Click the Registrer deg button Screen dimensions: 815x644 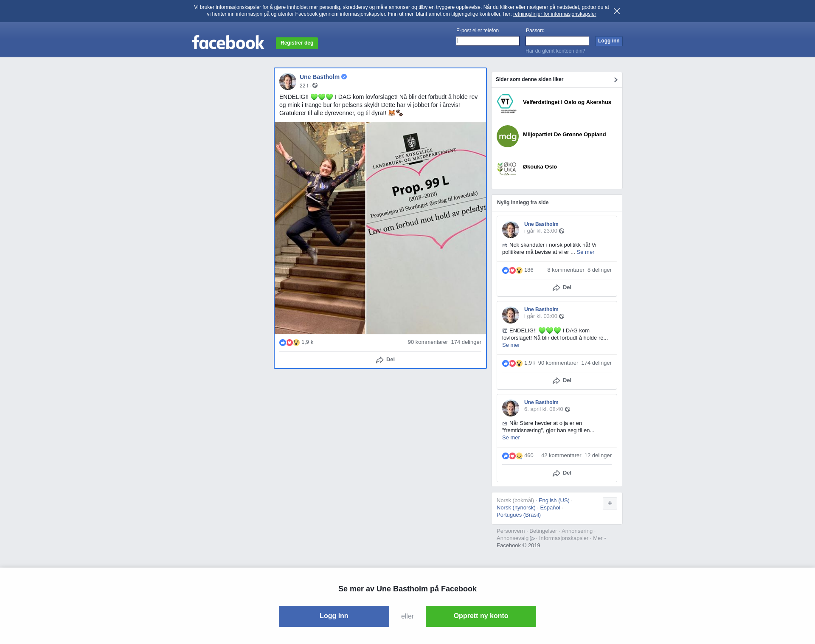(297, 43)
